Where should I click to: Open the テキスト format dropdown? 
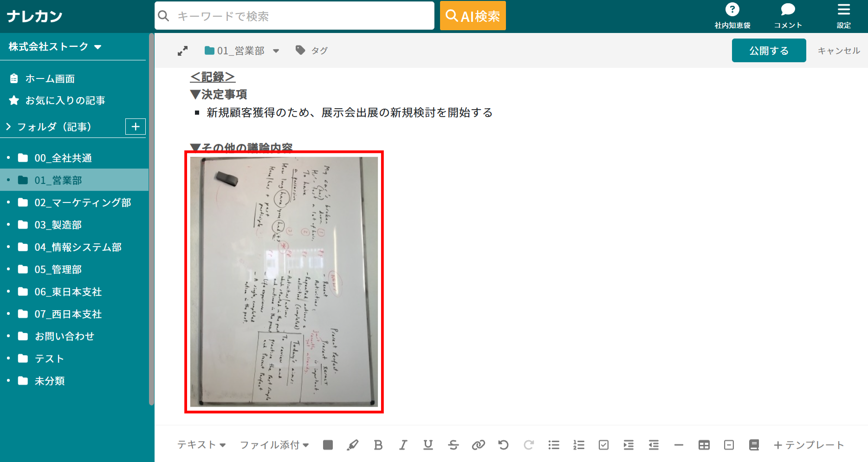coord(201,445)
